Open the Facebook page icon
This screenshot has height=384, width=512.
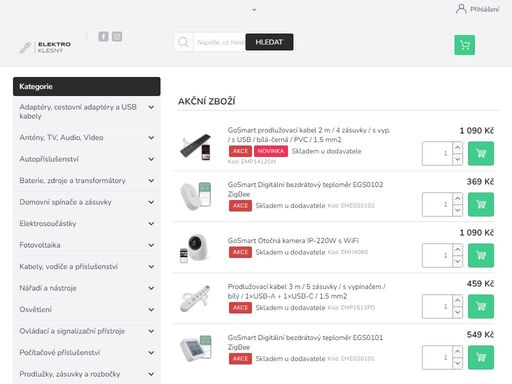103,36
